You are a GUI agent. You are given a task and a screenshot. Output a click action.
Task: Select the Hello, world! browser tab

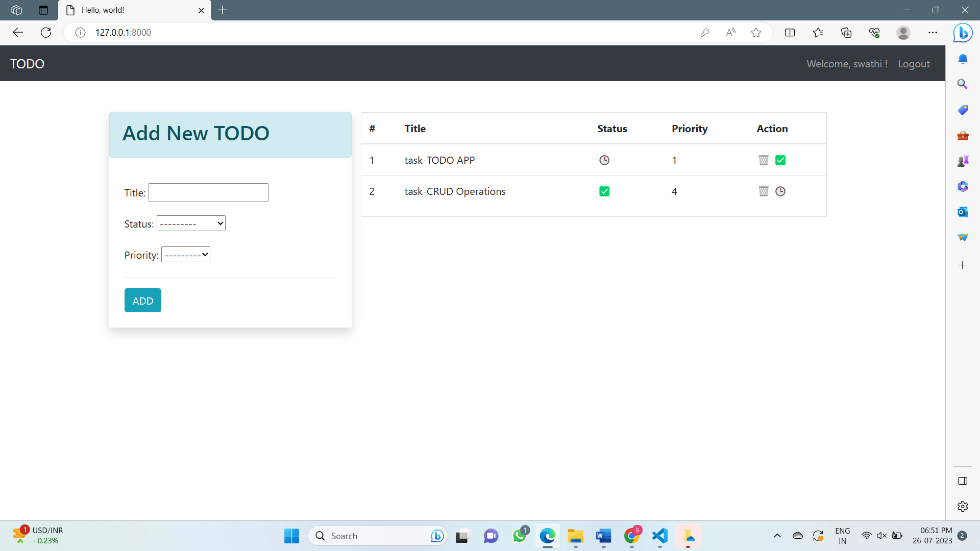coord(128,10)
